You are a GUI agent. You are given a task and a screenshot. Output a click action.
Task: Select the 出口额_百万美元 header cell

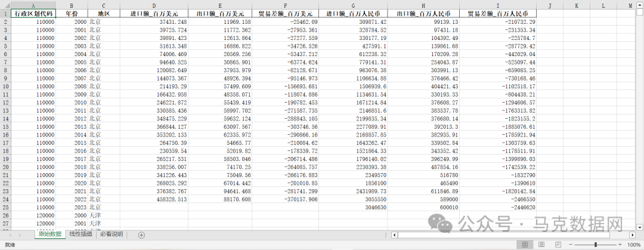tap(220, 13)
